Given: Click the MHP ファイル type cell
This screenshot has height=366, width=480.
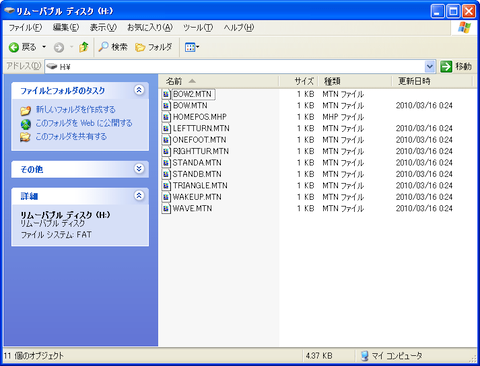Looking at the screenshot, I should pos(343,117).
